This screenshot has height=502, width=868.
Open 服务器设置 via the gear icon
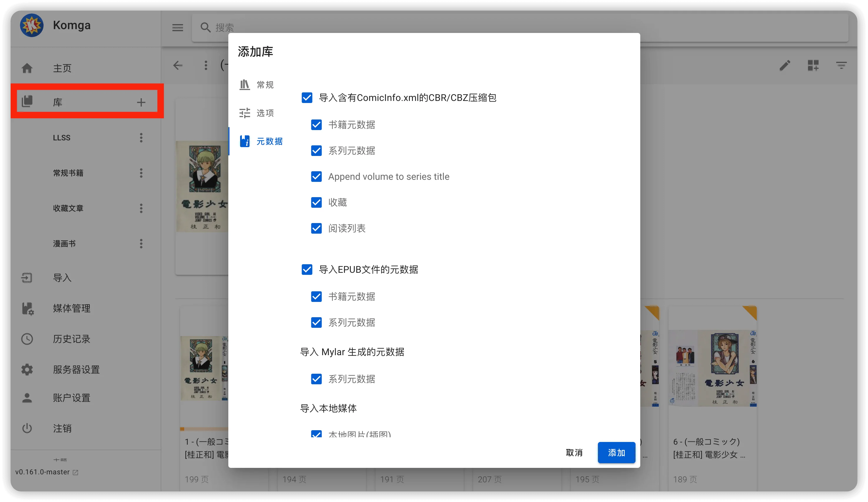pos(27,369)
